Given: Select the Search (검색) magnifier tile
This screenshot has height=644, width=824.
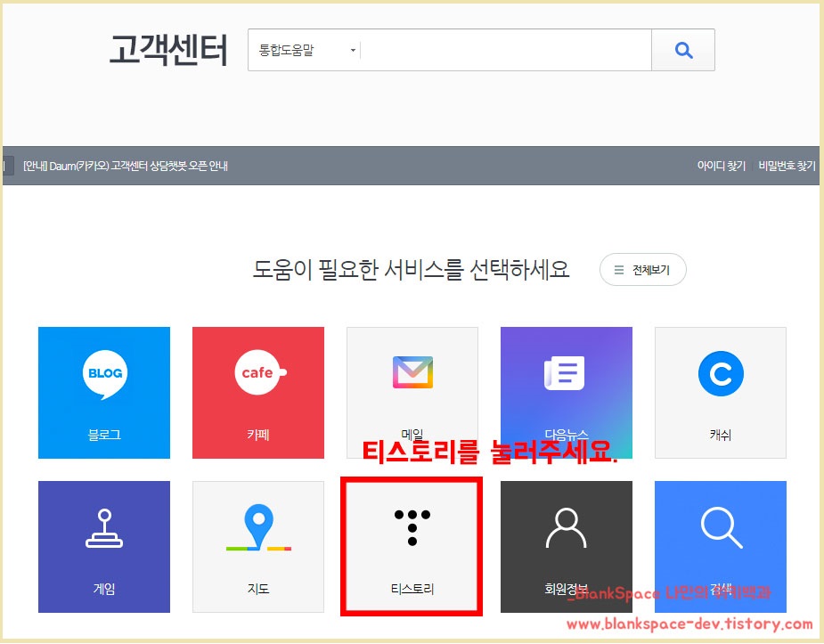Looking at the screenshot, I should 721,546.
